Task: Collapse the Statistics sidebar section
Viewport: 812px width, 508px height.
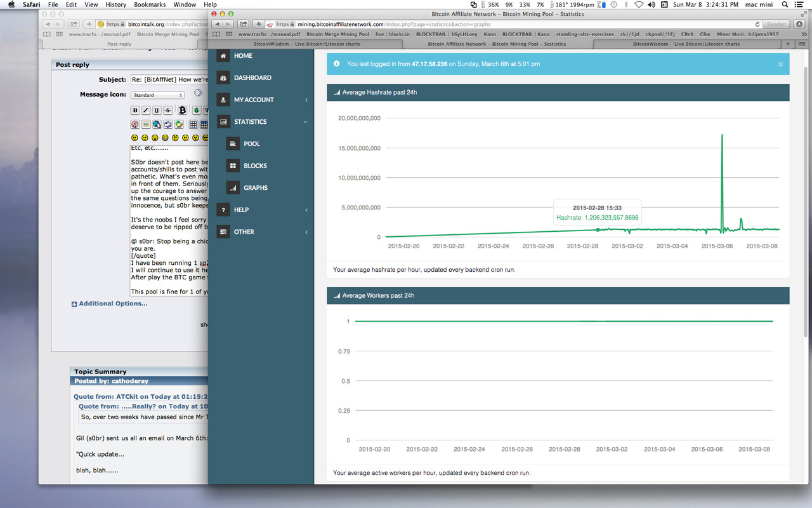Action: pos(261,122)
